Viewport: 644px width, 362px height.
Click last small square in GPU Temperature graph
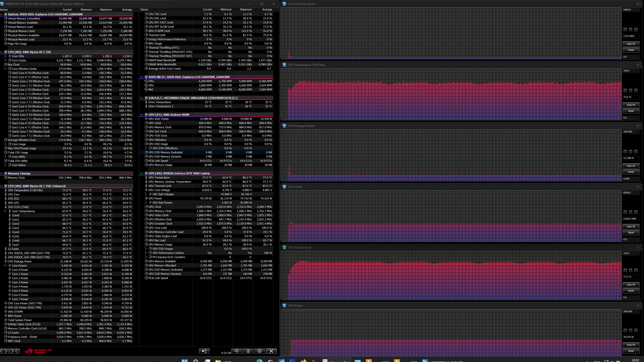coord(636,270)
